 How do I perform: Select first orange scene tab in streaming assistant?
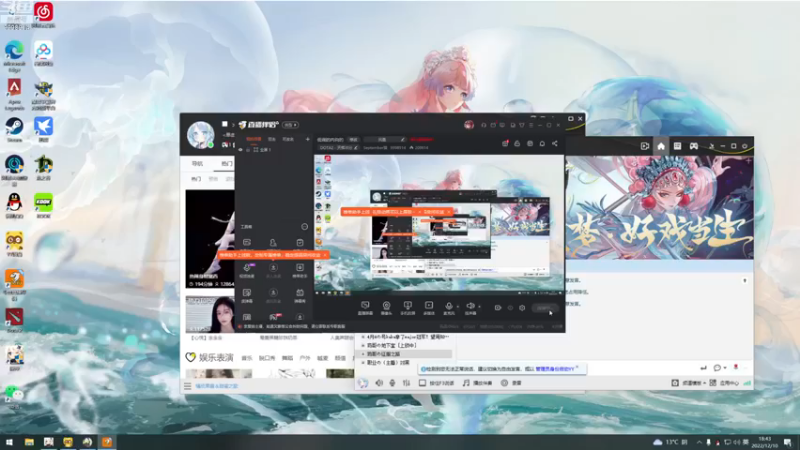coord(254,139)
